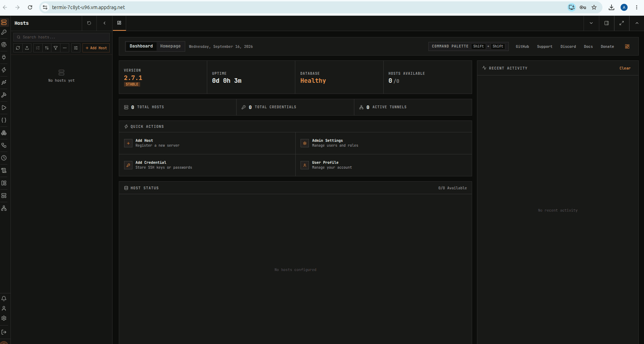The image size is (644, 344).
Task: Click the hammer tool icon in sidebar
Action: point(4,95)
